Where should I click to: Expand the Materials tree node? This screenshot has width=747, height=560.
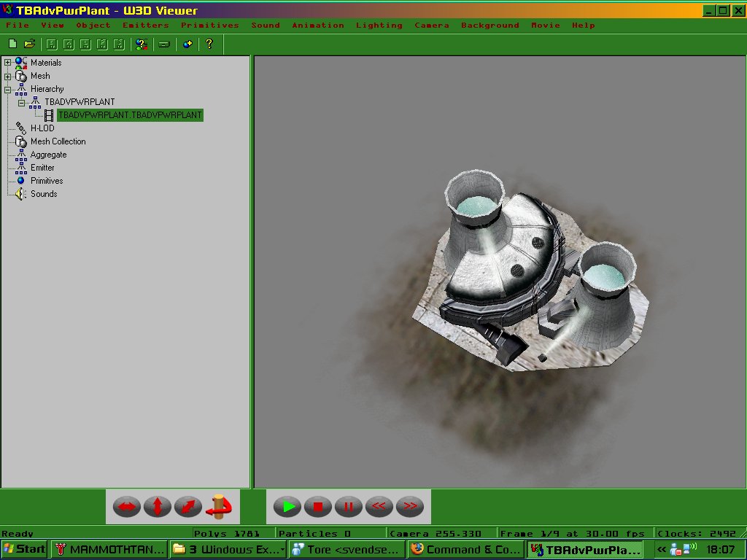click(x=6, y=63)
